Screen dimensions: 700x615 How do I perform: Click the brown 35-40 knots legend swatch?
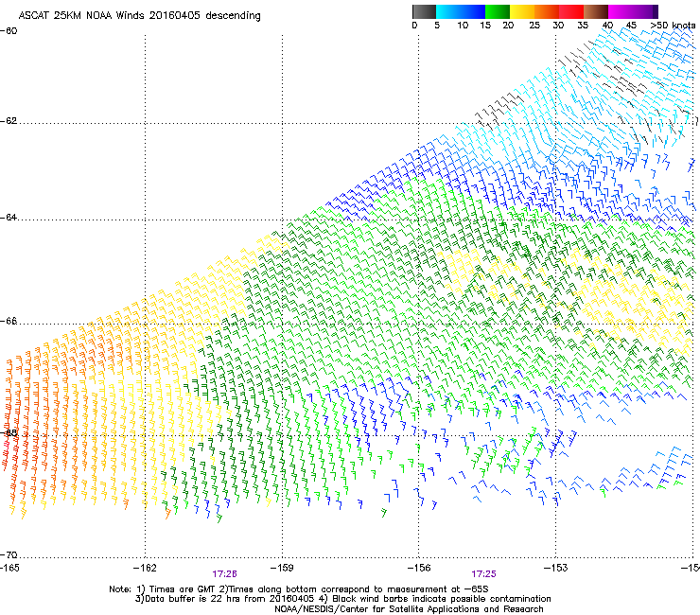click(x=596, y=11)
